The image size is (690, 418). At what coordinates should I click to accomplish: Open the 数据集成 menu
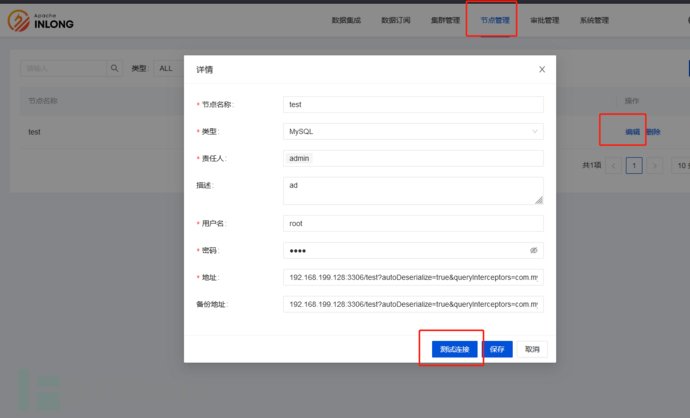tap(346, 20)
